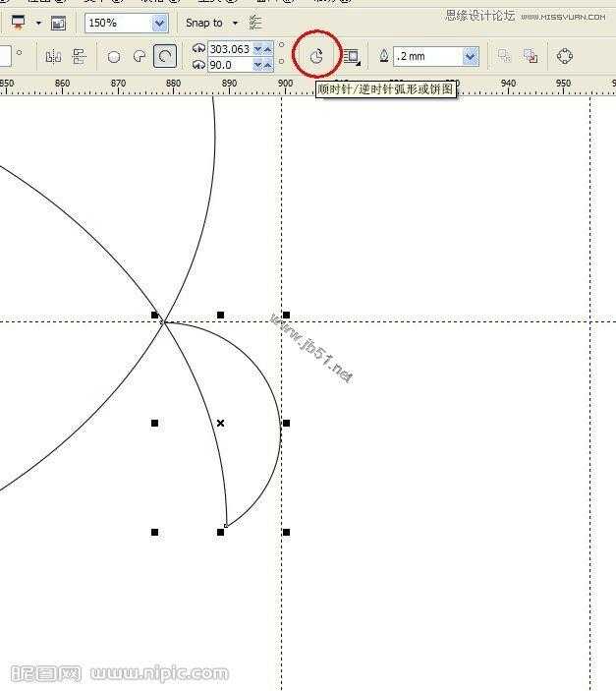The image size is (616, 691).
Task: Click the Snap to button
Action: pos(204,23)
